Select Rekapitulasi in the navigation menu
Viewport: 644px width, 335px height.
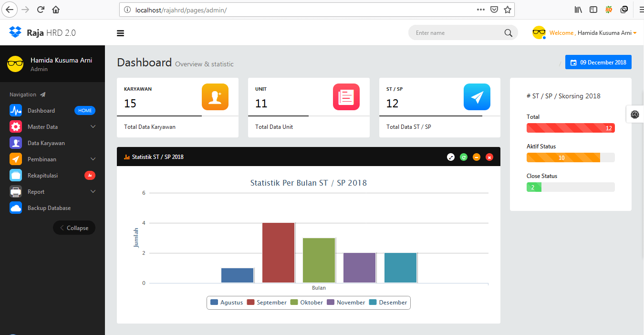[42, 176]
